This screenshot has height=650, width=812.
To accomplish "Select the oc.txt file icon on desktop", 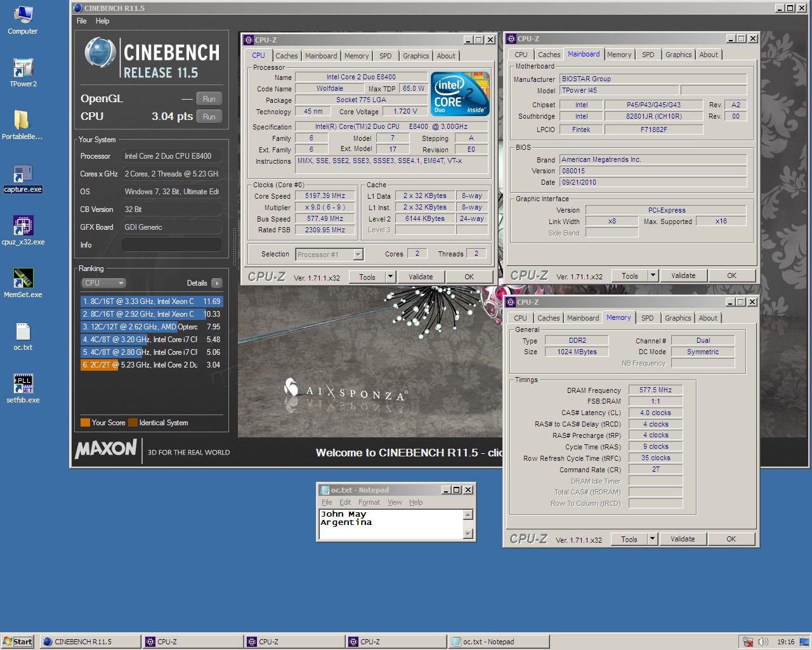I will click(23, 336).
